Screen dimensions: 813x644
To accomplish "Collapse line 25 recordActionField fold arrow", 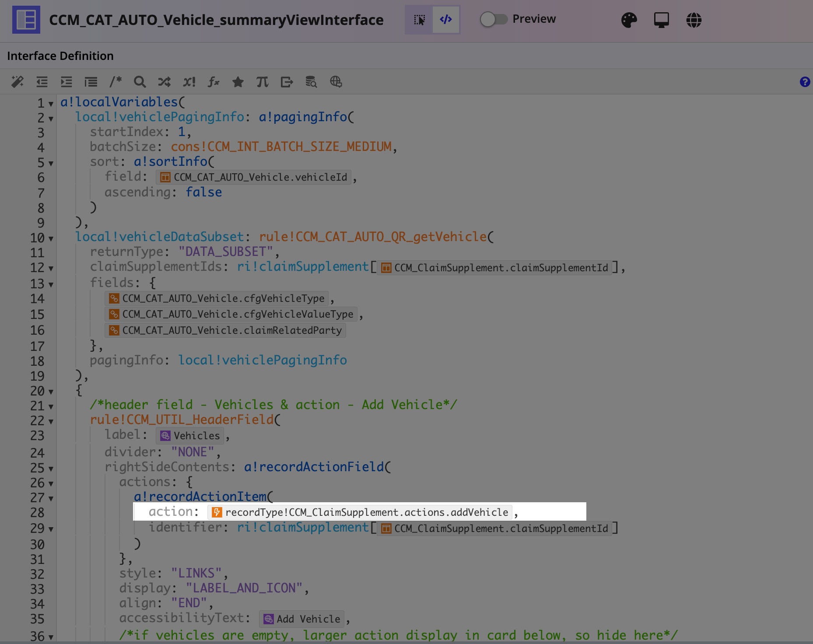I will point(51,469).
